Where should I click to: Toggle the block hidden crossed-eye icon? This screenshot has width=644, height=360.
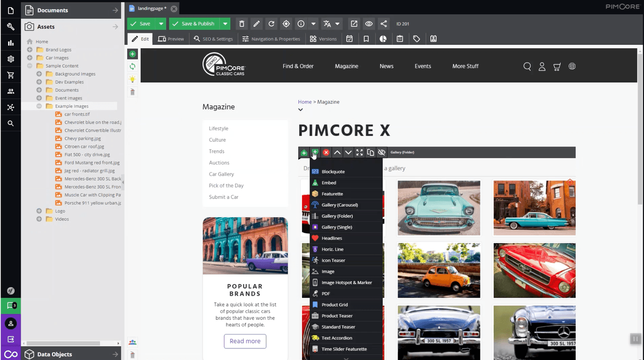(x=381, y=152)
